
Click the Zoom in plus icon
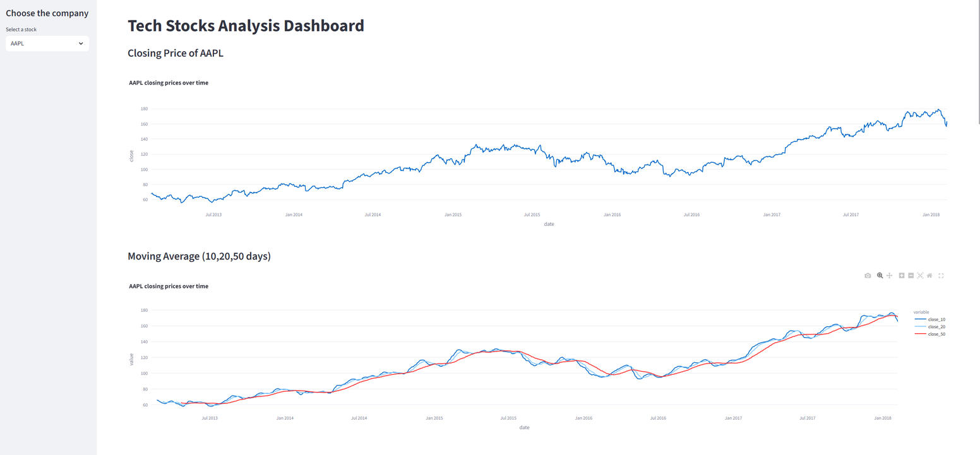(x=902, y=276)
